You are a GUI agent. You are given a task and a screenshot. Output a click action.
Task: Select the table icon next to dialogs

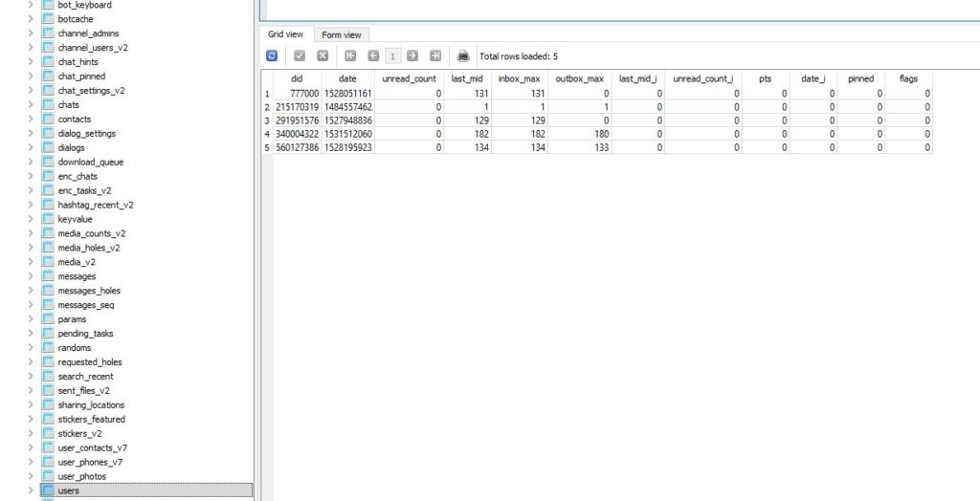click(x=48, y=147)
